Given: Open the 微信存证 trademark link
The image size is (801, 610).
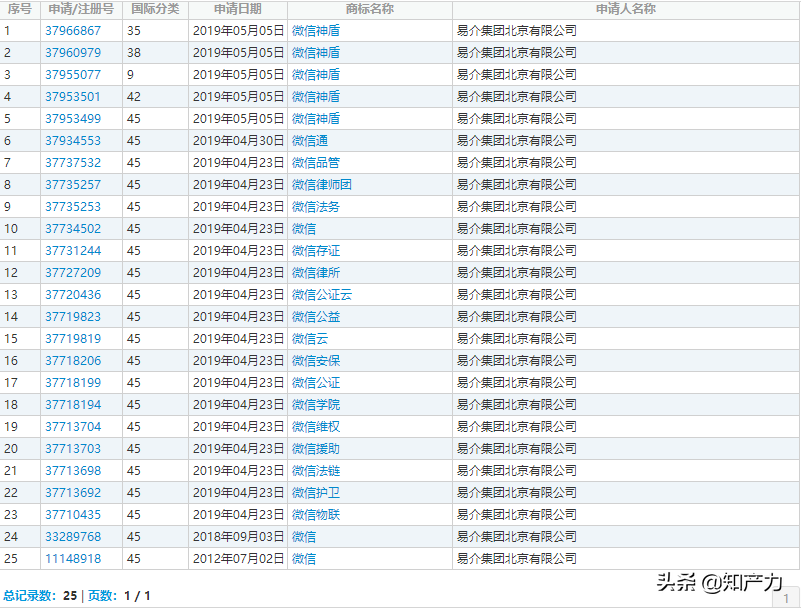Looking at the screenshot, I should (x=316, y=250).
